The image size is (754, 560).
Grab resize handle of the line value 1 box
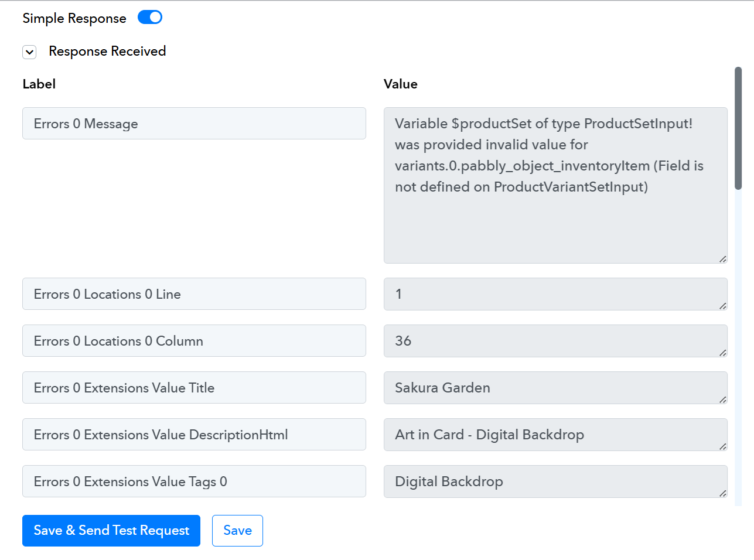point(722,306)
